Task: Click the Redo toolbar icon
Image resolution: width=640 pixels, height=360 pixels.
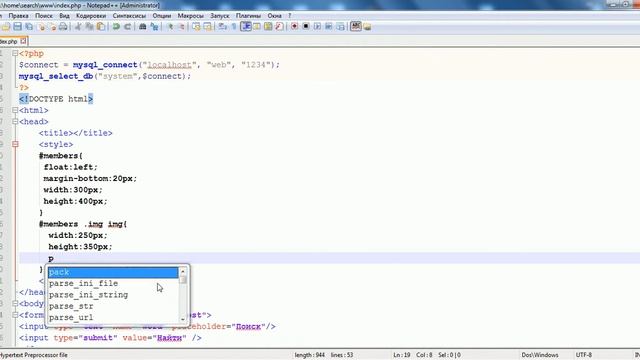Action: pyautogui.click(x=127, y=27)
